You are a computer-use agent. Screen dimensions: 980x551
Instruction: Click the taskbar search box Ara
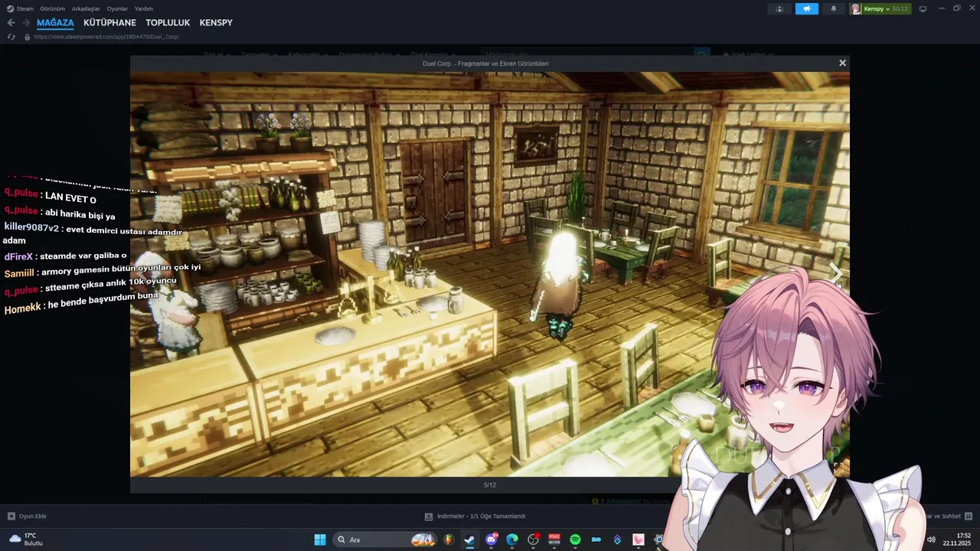pos(386,540)
